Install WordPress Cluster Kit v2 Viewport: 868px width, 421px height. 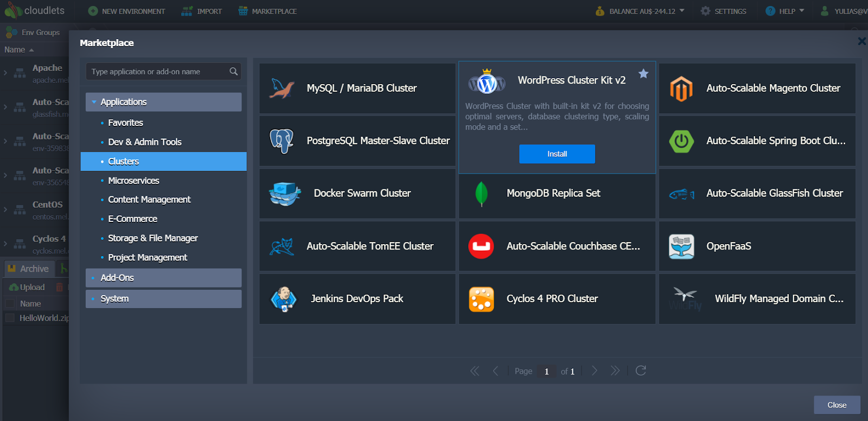pos(557,154)
